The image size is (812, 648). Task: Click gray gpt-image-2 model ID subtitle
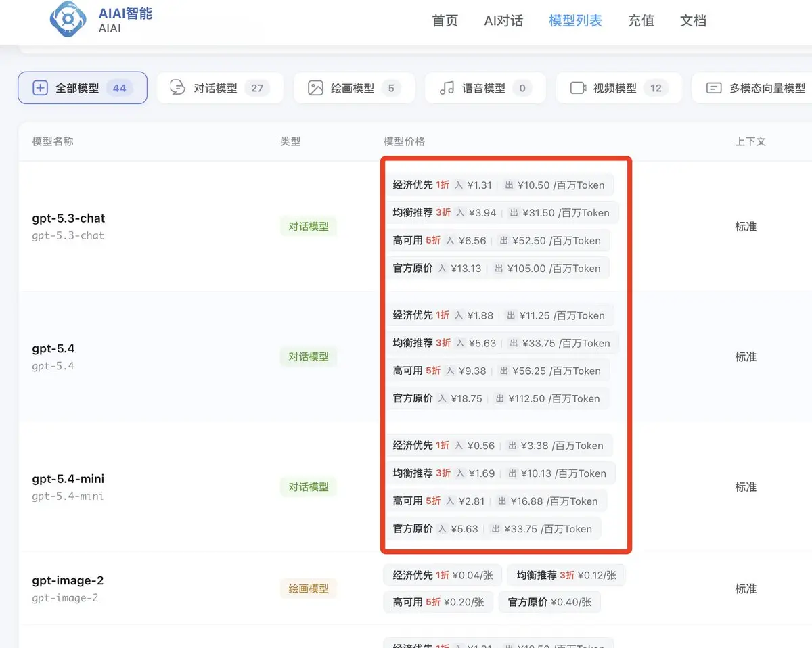pyautogui.click(x=65, y=598)
